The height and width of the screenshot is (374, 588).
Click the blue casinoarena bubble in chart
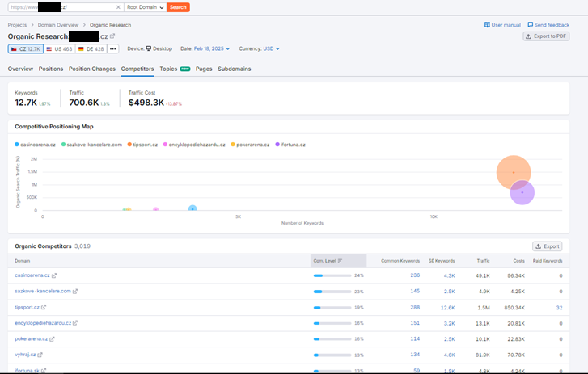pyautogui.click(x=192, y=208)
